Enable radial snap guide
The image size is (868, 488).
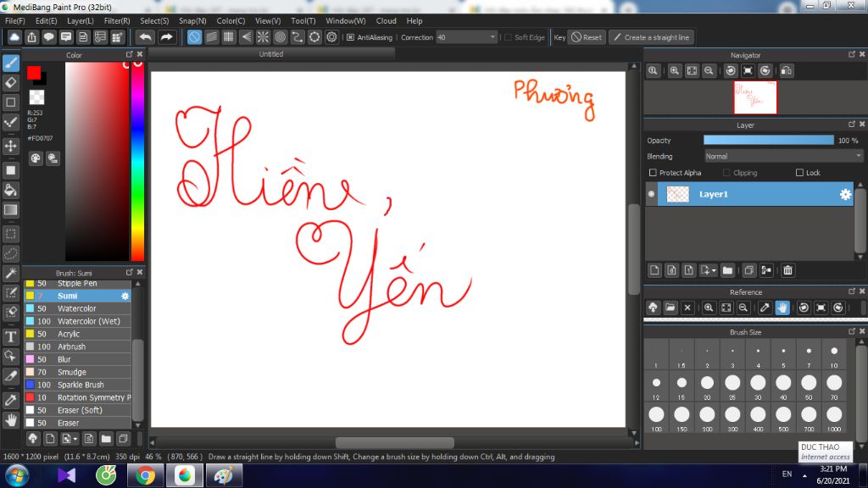[x=263, y=37]
